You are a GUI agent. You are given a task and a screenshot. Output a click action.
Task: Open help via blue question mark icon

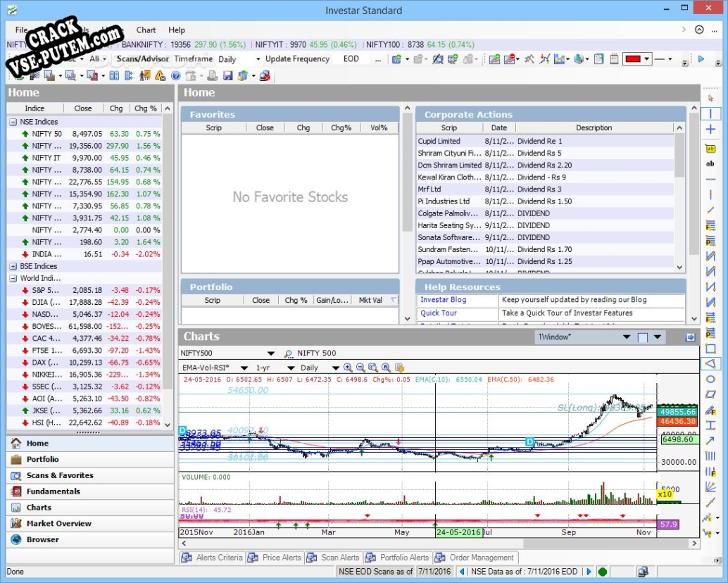[x=175, y=75]
